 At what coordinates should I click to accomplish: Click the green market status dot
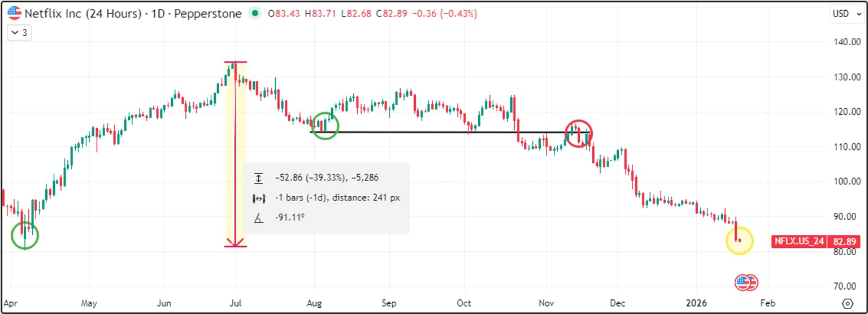tap(256, 14)
